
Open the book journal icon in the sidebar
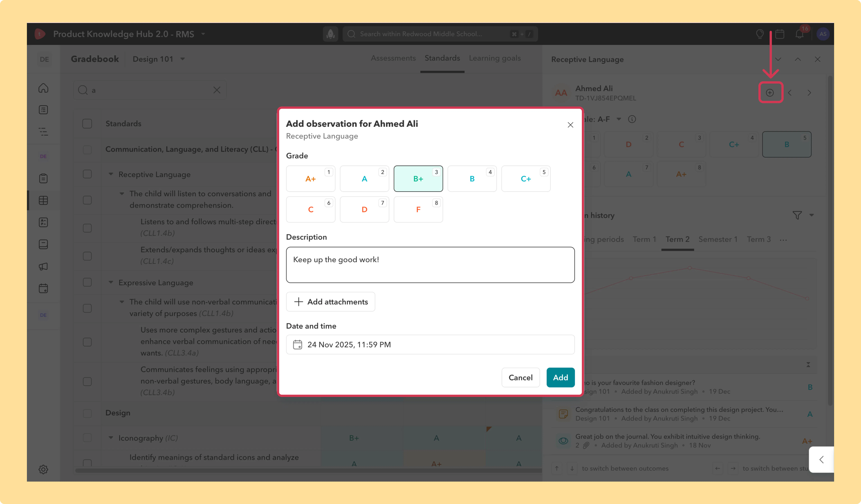coord(43,244)
